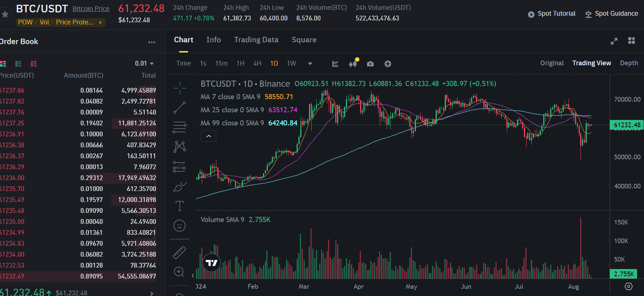644x296 pixels.
Task: Select the 1s interval
Action: click(203, 63)
